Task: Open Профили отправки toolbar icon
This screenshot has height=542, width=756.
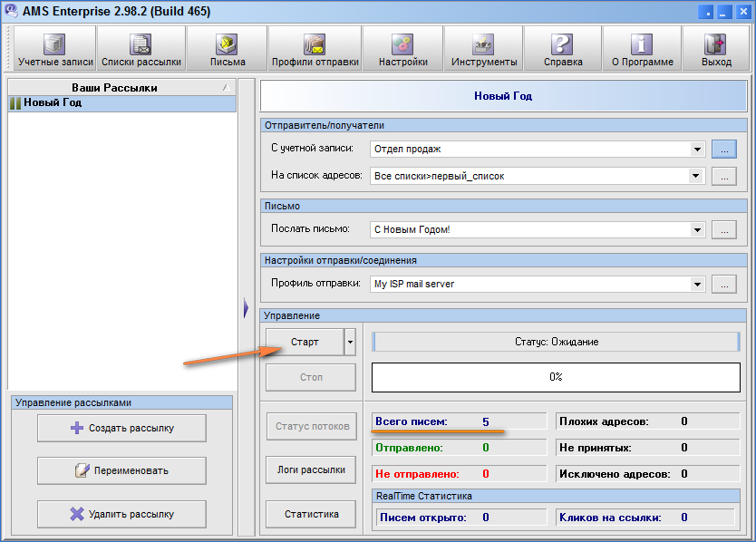Action: pyautogui.click(x=315, y=49)
